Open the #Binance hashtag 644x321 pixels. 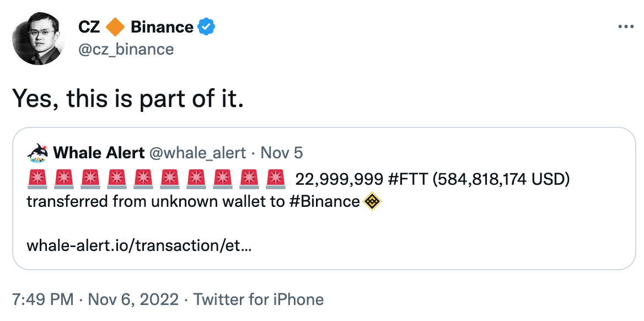coord(324,201)
